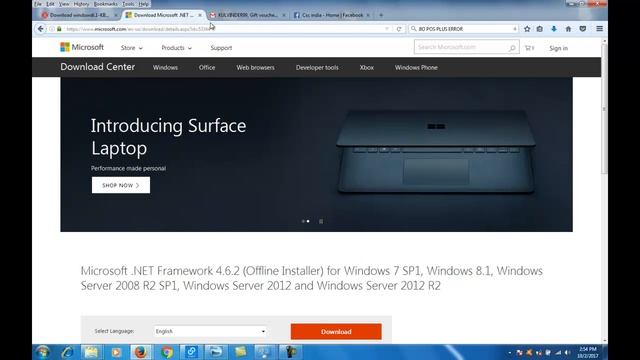The image size is (640, 360).
Task: Open the Bookmarks menu
Action: [x=105, y=4]
